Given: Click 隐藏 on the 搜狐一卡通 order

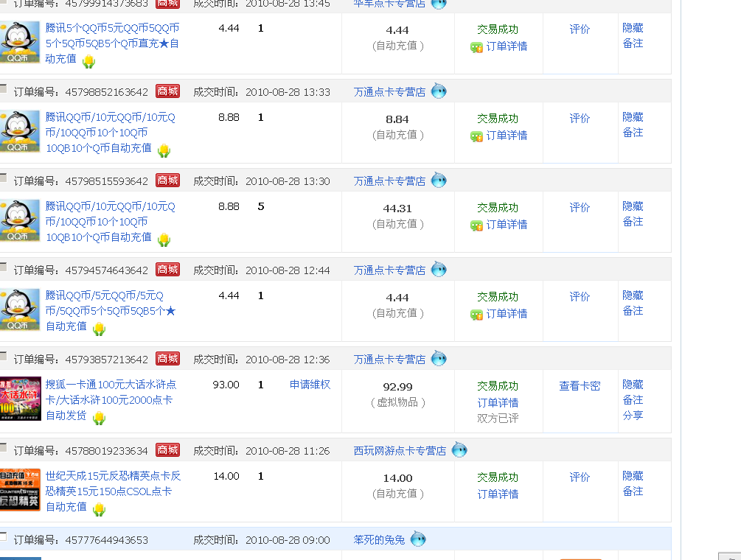Looking at the screenshot, I should coord(633,385).
